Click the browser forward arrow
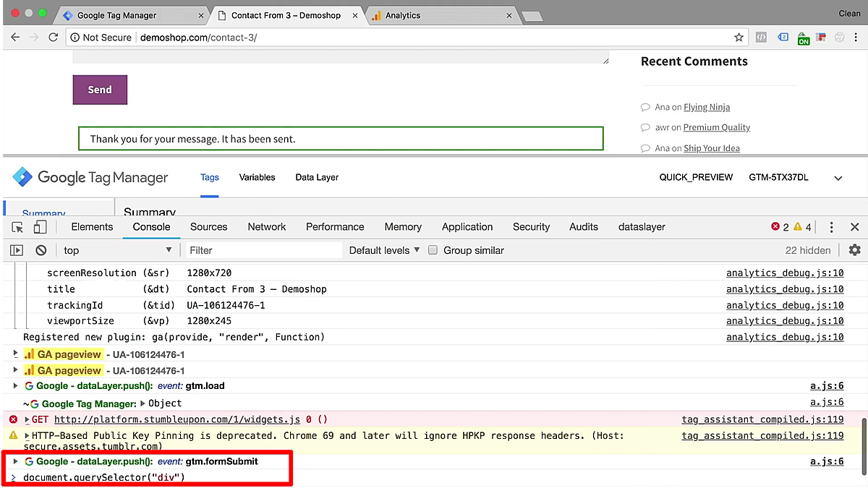Viewport: 868px width, 488px height. coord(34,37)
